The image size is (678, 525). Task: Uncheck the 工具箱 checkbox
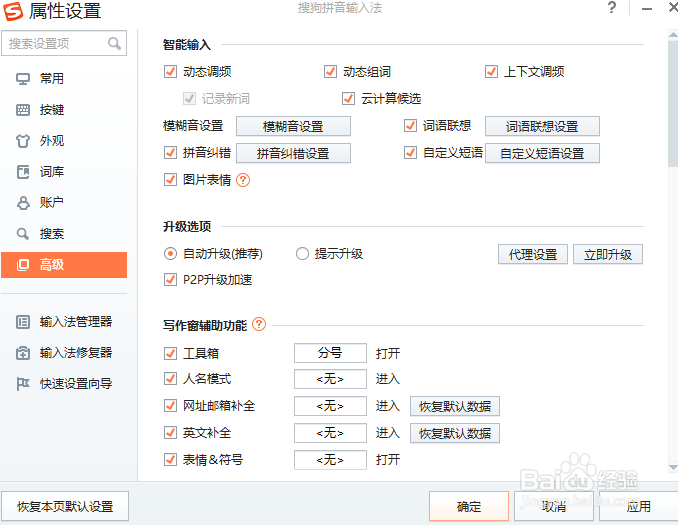tap(170, 354)
